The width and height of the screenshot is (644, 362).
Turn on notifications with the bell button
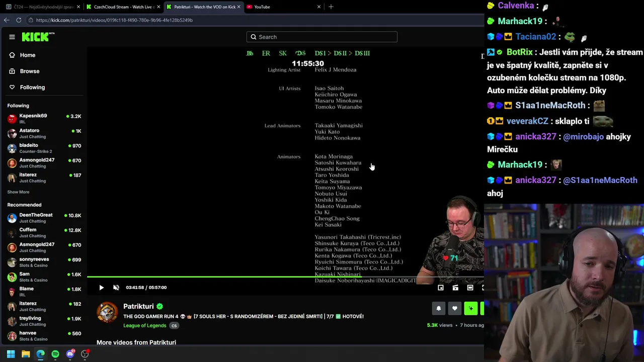(x=439, y=308)
